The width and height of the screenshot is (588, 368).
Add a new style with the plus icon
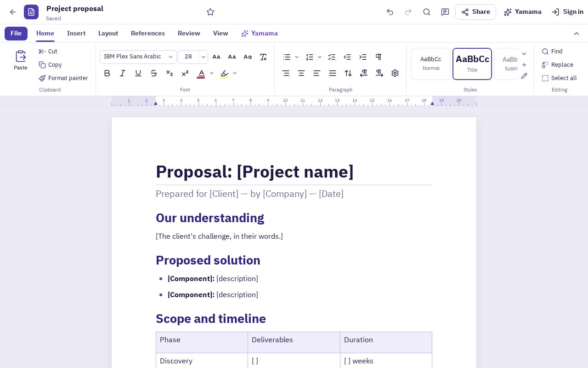[x=524, y=65]
